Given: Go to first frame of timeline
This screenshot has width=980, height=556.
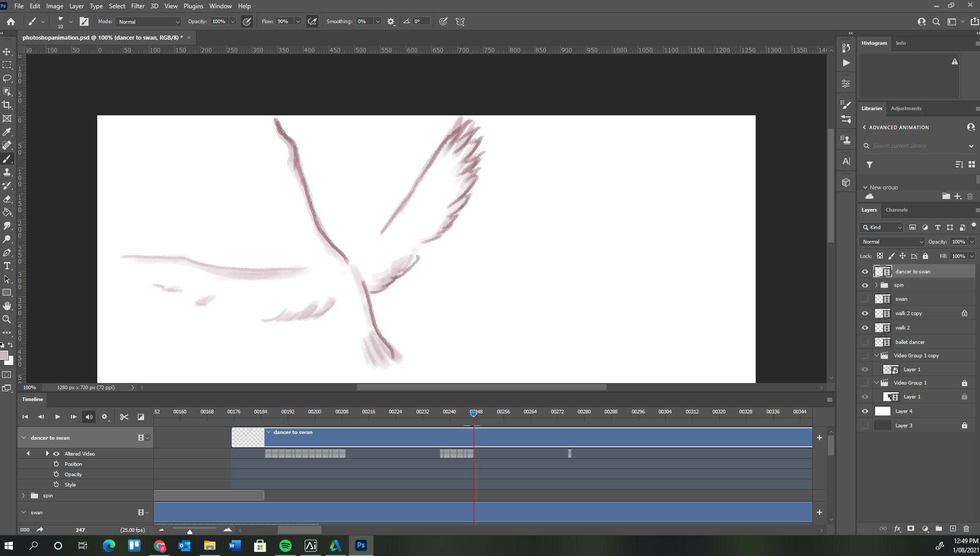Looking at the screenshot, I should [25, 417].
